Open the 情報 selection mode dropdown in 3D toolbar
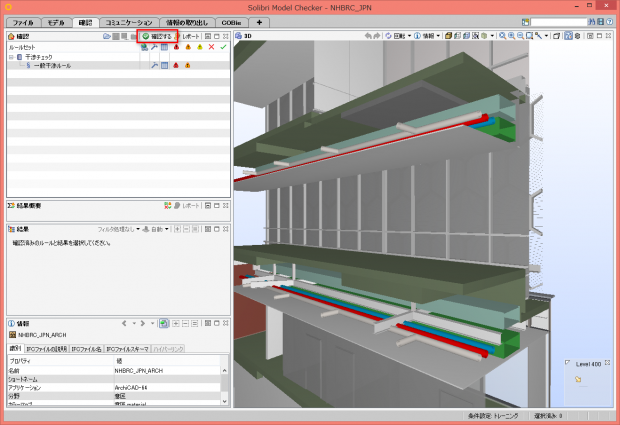 pyautogui.click(x=428, y=36)
